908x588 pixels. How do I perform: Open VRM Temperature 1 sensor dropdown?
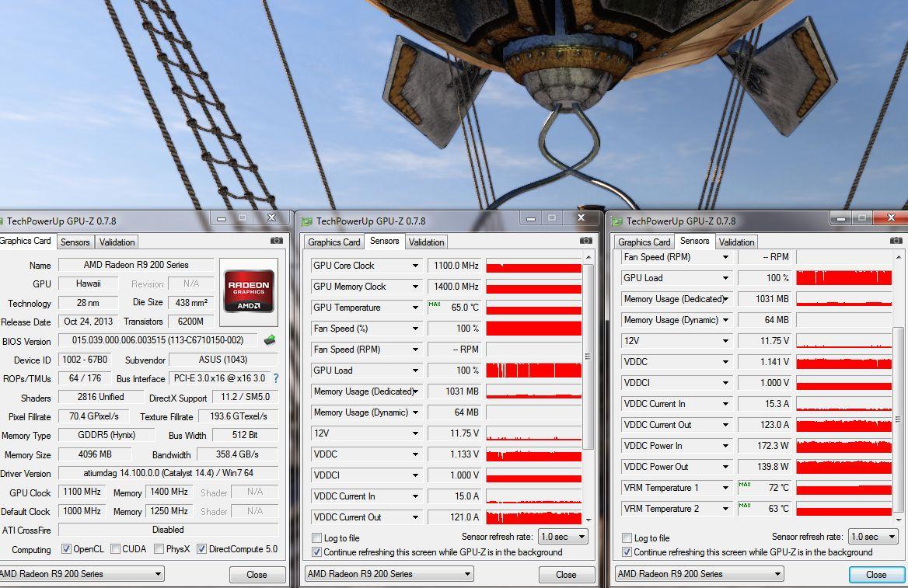click(x=725, y=487)
